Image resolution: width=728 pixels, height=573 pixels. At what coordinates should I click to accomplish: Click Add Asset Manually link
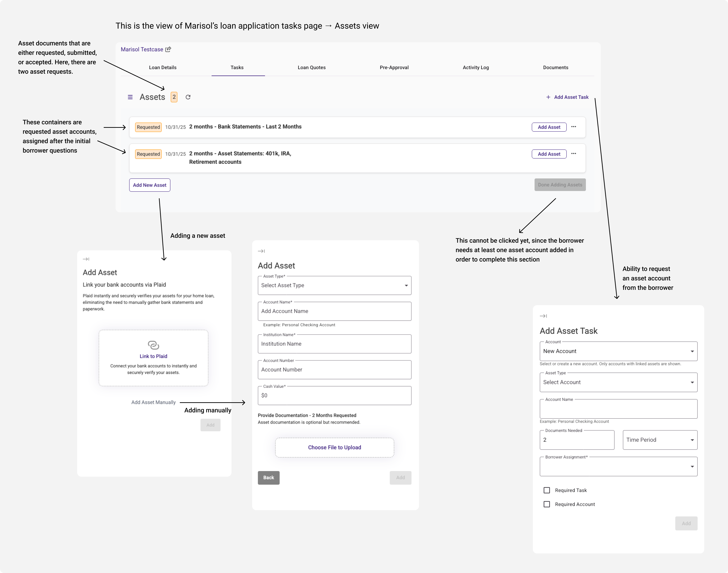coord(153,402)
